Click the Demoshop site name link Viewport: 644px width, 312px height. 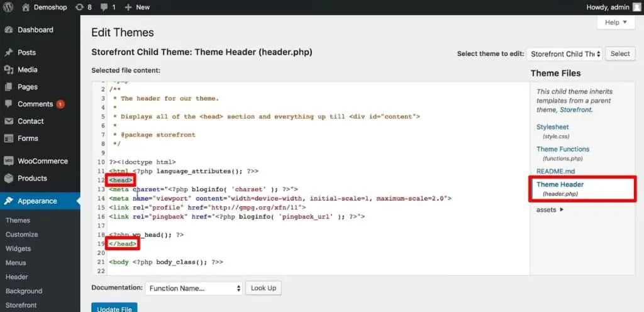[50, 7]
